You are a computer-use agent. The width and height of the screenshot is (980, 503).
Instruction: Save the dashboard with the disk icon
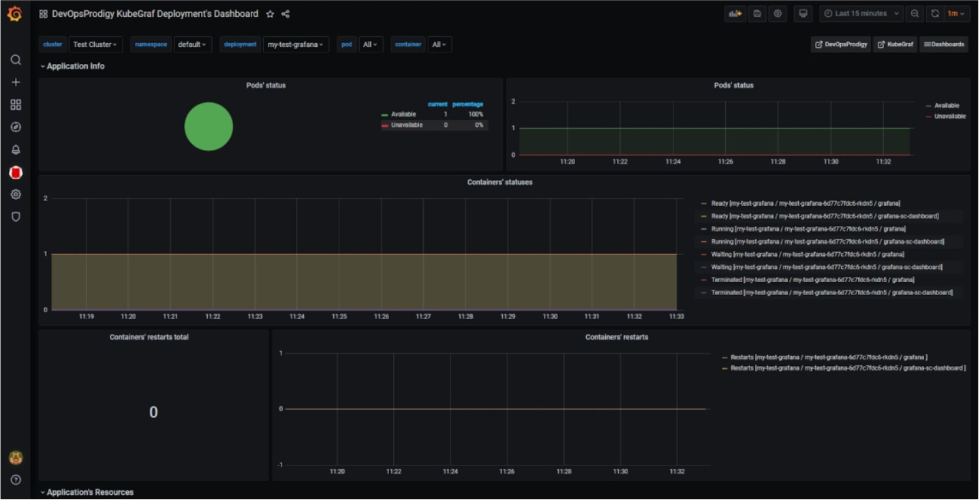tap(756, 14)
